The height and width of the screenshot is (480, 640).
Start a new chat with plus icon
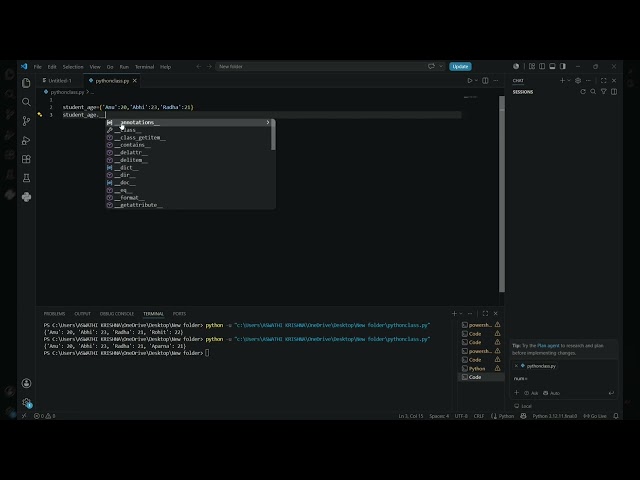coord(562,80)
